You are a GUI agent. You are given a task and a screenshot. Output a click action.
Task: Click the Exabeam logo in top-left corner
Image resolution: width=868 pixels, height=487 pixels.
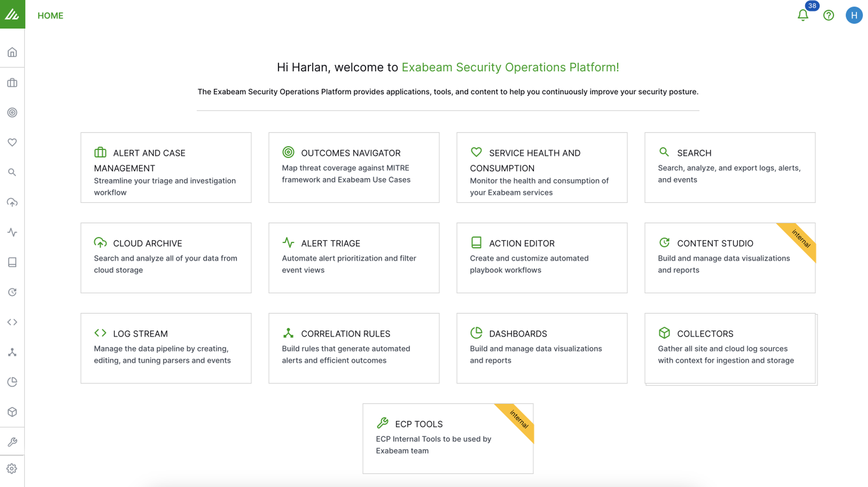[12, 14]
